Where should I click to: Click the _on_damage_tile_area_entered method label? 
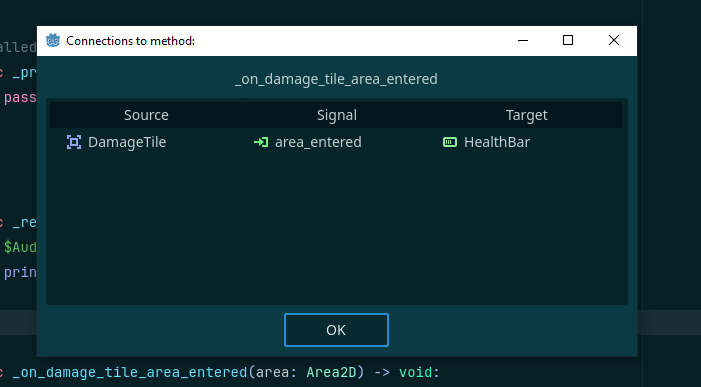click(336, 79)
